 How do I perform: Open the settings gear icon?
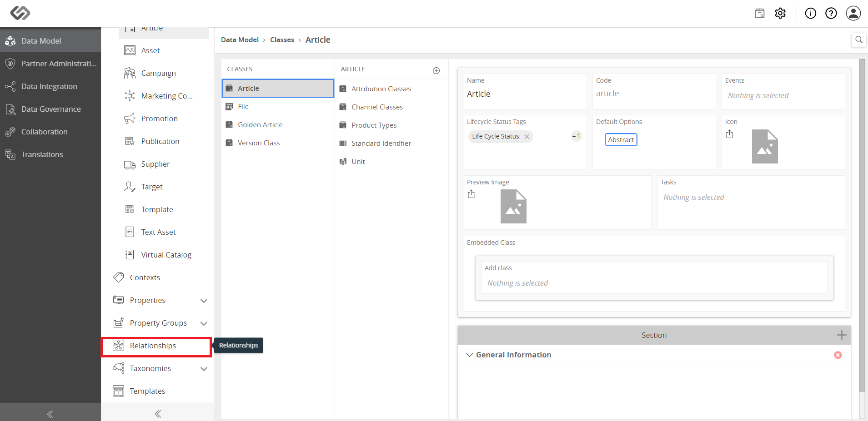pos(780,13)
